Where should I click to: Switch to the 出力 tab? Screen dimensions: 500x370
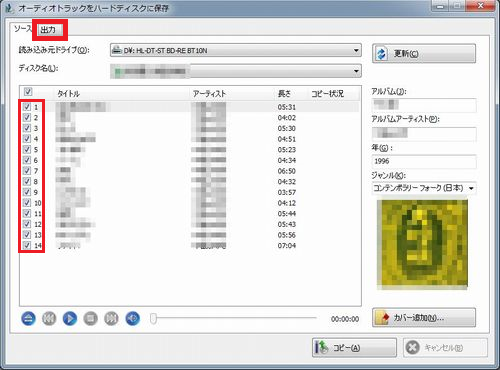pos(49,30)
